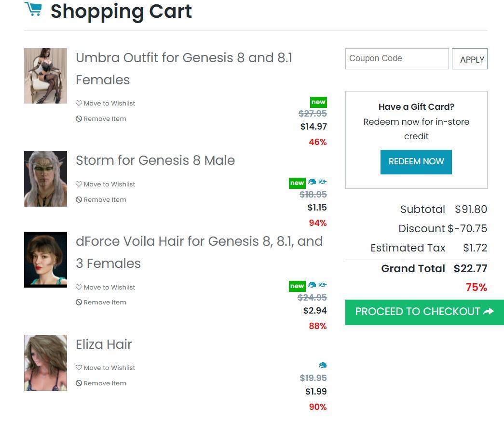Apply the coupon with APPLY button

470,59
